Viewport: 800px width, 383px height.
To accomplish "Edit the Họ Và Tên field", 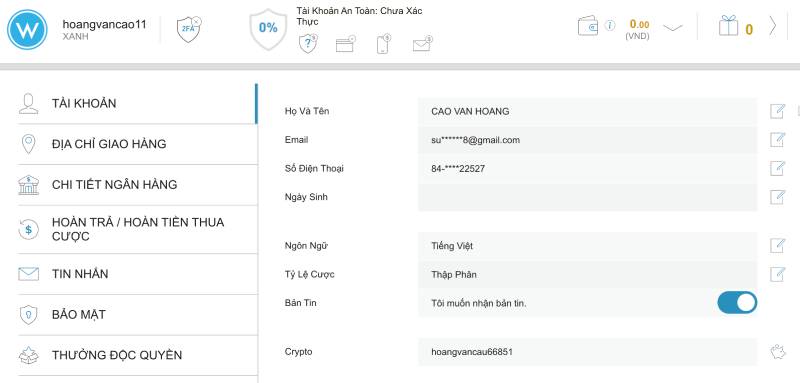I will (x=777, y=111).
